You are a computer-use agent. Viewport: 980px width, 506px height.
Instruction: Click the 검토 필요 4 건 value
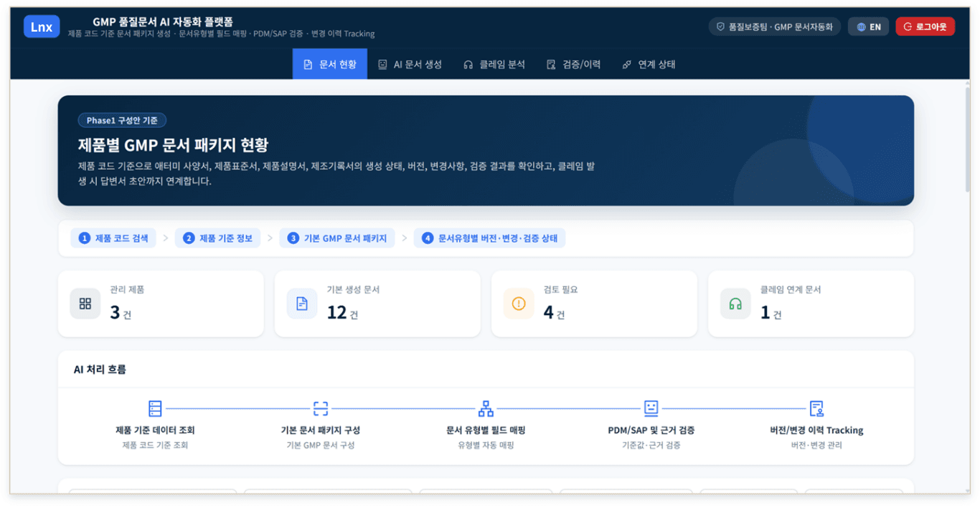(554, 313)
